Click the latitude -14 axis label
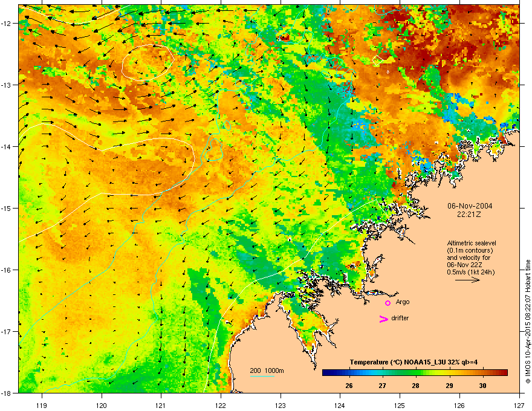Screen dimensions: 532x411 [x=7, y=146]
